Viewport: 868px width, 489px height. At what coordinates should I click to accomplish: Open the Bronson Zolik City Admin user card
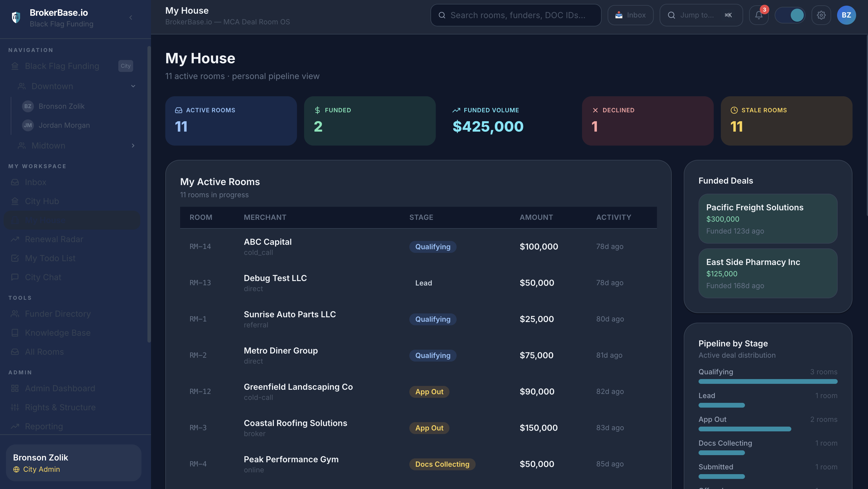coord(73,463)
